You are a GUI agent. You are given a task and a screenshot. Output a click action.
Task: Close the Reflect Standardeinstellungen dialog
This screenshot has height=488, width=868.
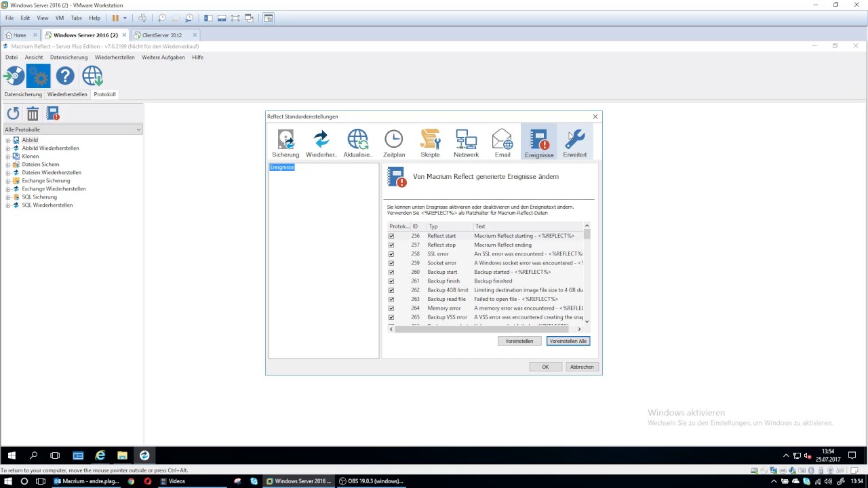click(x=595, y=117)
